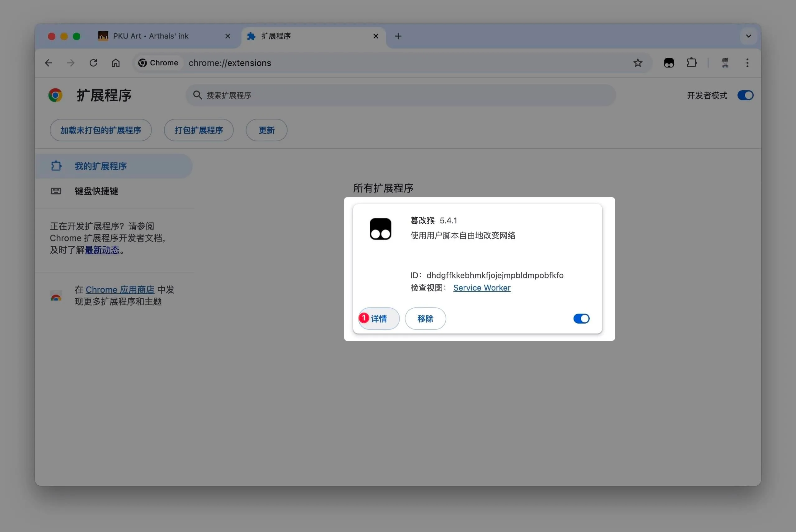This screenshot has height=532, width=796.
Task: Open the 最新动态 link
Action: coord(102,250)
